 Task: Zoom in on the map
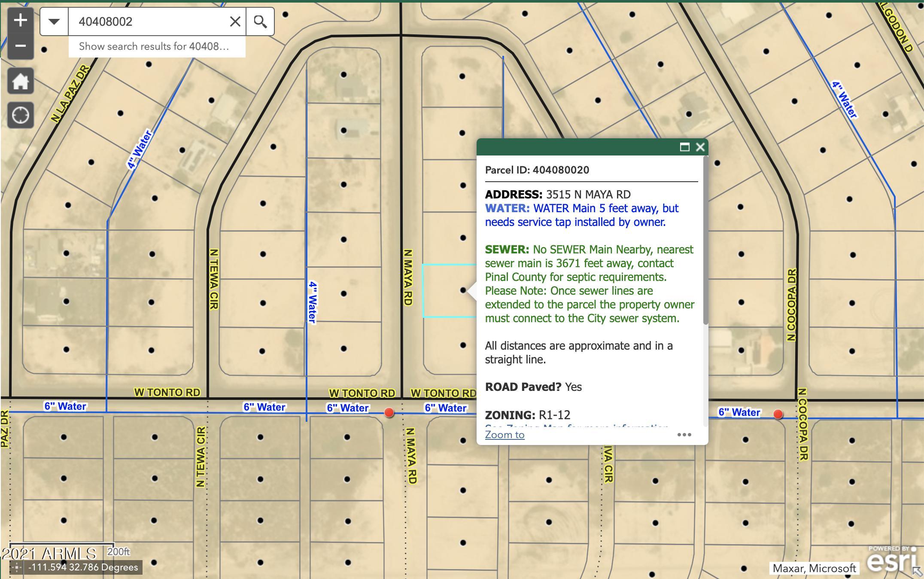coord(21,20)
